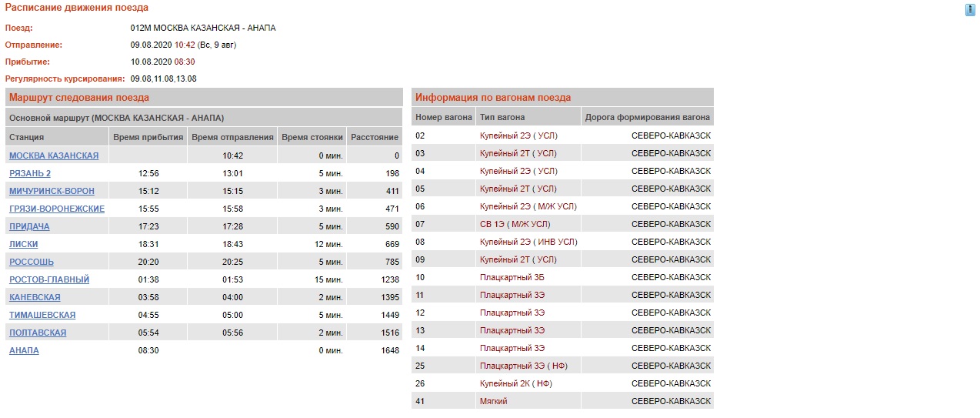Click the Тип вагона column header
The image size is (980, 418).
click(502, 117)
